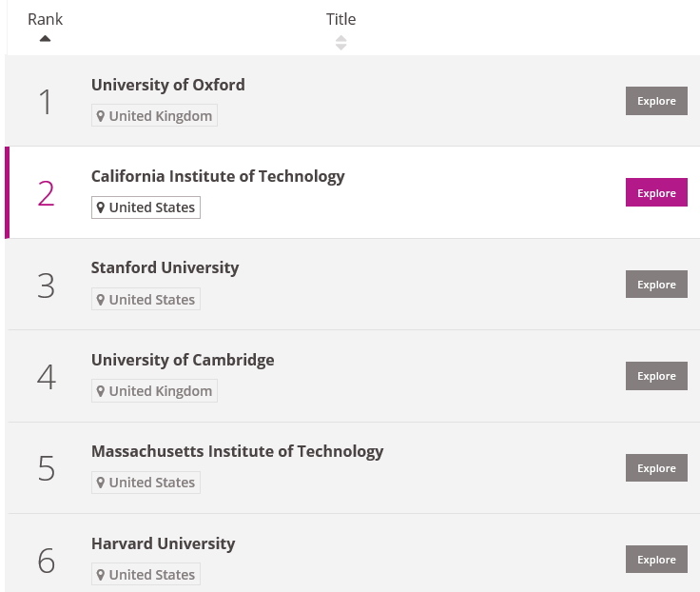Click location pin icon under Cambridge
The height and width of the screenshot is (592, 700).
101,391
